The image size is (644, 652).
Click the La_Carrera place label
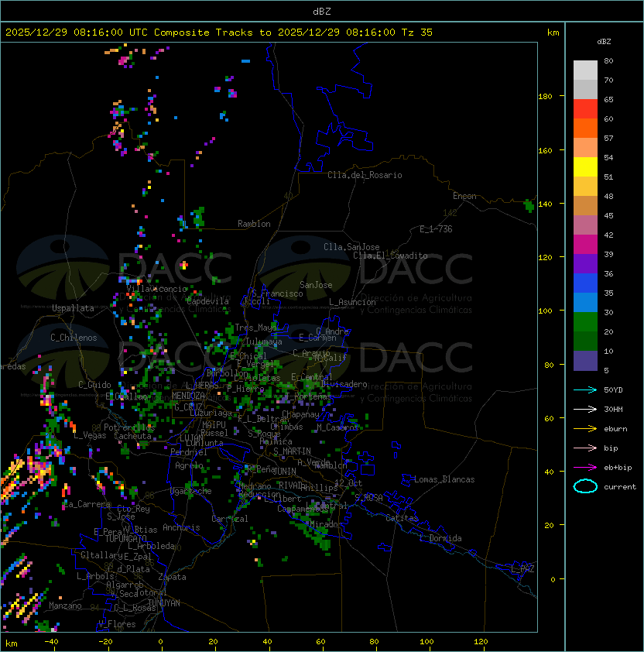click(x=87, y=504)
